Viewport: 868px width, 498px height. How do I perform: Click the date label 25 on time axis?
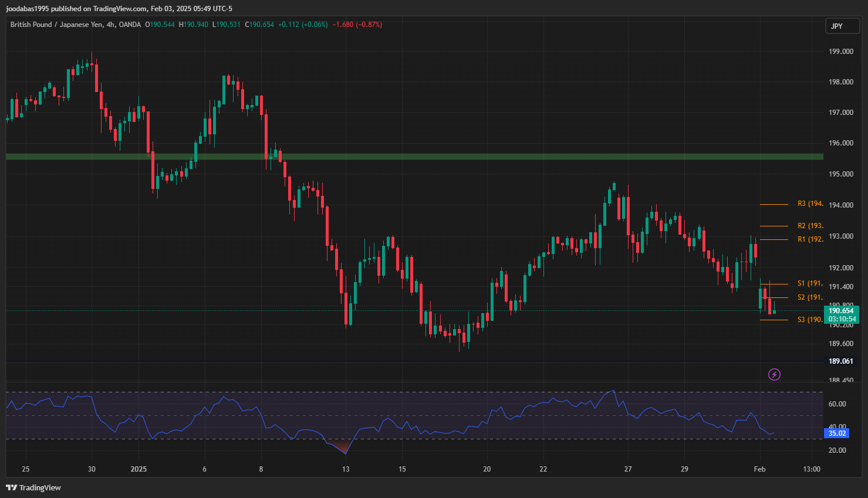pos(25,469)
